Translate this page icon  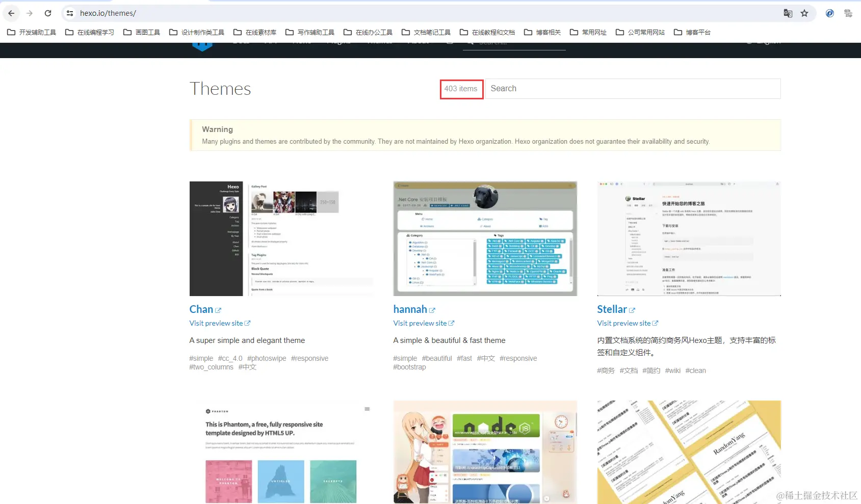[x=788, y=13]
